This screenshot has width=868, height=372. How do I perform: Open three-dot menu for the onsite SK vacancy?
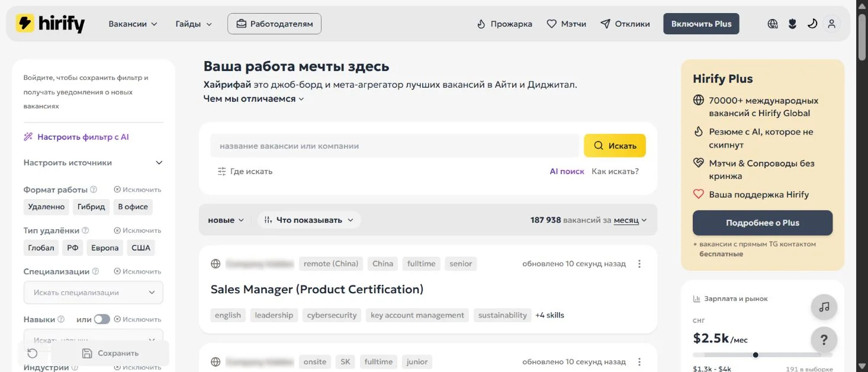pos(639,361)
